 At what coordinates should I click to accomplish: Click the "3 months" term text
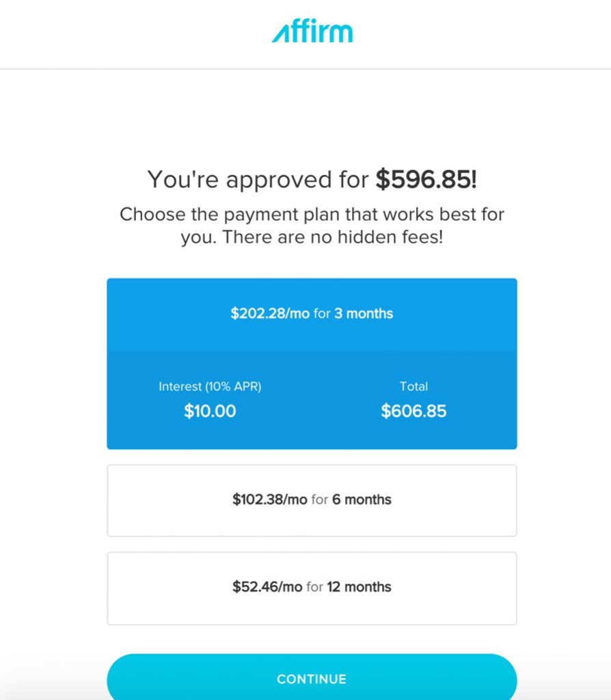pyautogui.click(x=364, y=314)
